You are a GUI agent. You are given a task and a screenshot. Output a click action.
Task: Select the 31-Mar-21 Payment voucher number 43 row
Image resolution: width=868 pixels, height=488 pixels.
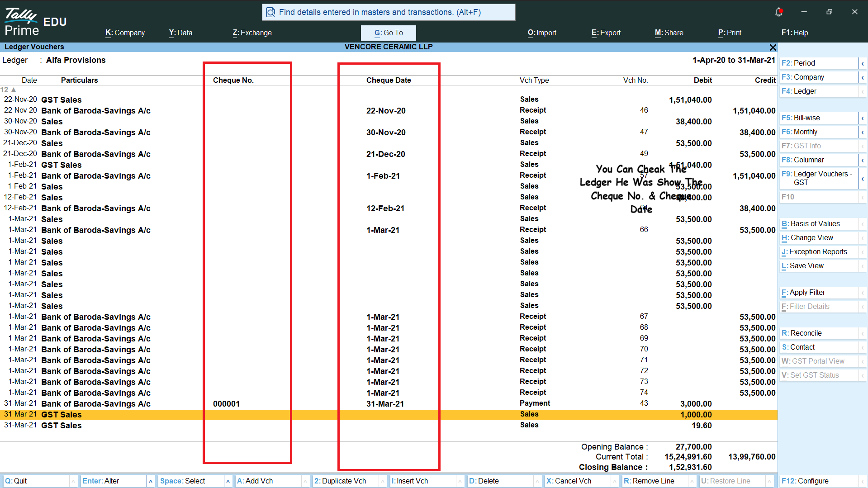click(x=389, y=403)
